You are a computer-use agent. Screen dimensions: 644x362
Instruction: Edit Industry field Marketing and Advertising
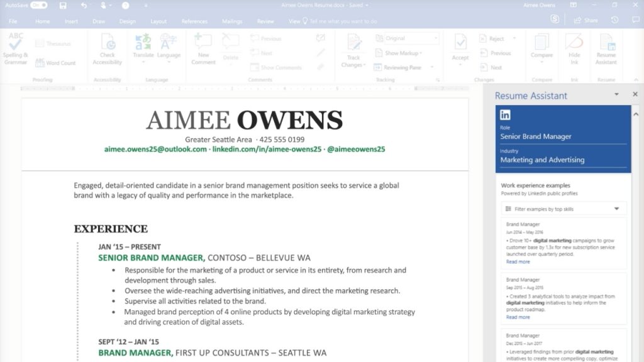(x=563, y=160)
